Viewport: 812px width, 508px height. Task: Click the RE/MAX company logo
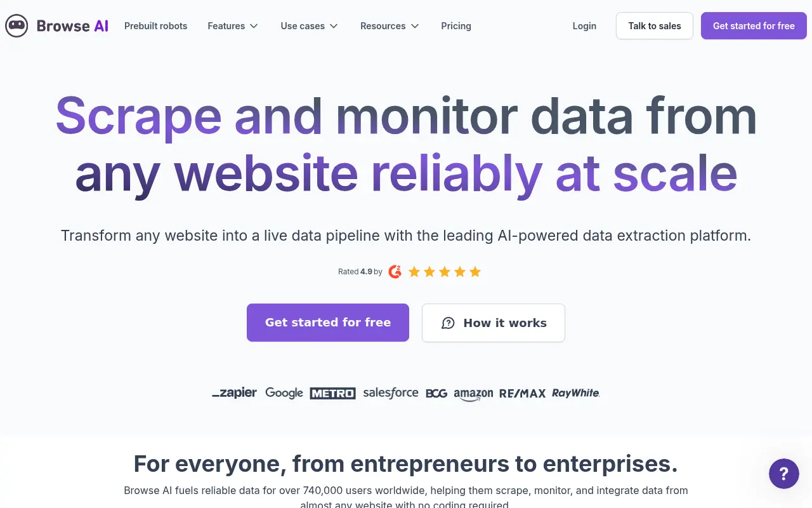tap(522, 393)
